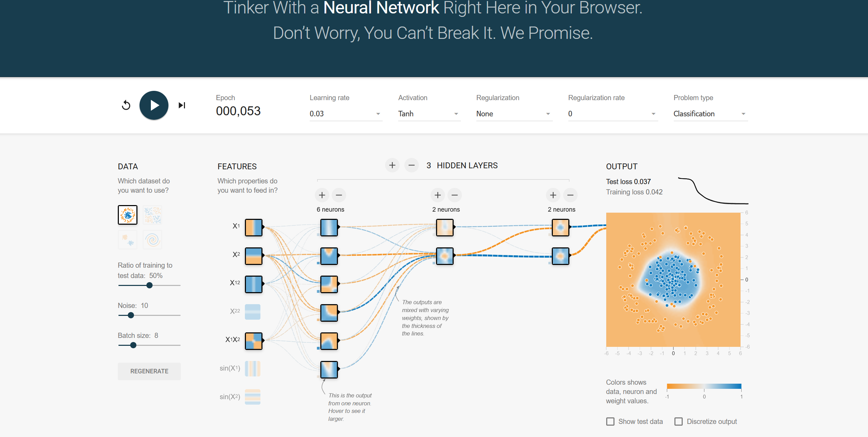
Task: Click the output heatmap visualization
Action: 673,280
